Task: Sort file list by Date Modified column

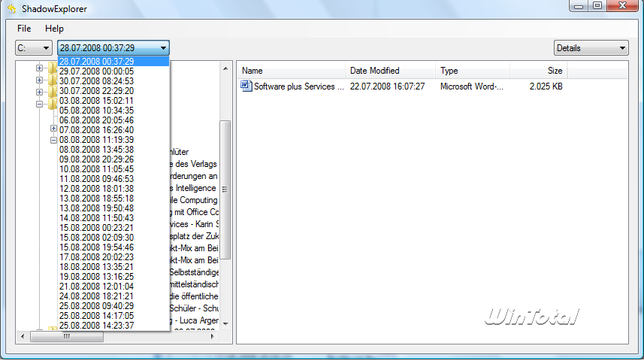Action: pyautogui.click(x=391, y=71)
